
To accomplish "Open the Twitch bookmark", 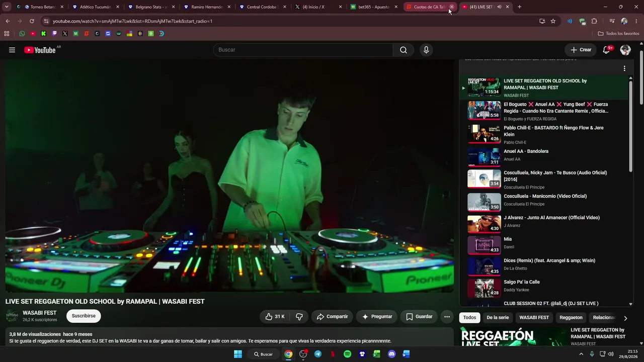I will (54, 34).
